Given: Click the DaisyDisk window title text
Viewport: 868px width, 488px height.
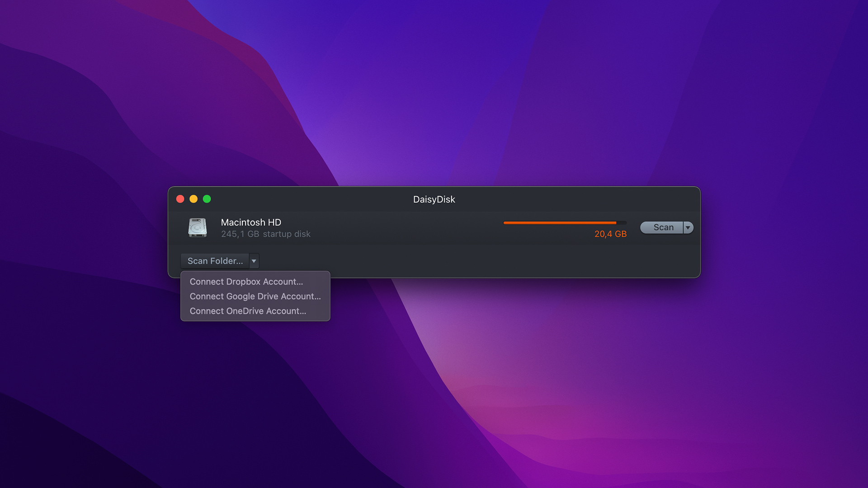Looking at the screenshot, I should 434,199.
